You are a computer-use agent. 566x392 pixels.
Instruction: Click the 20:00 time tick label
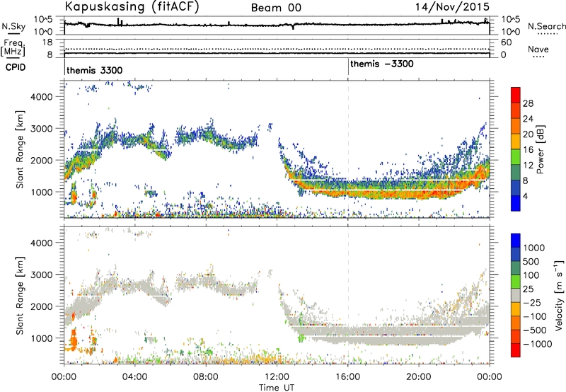coord(419,377)
